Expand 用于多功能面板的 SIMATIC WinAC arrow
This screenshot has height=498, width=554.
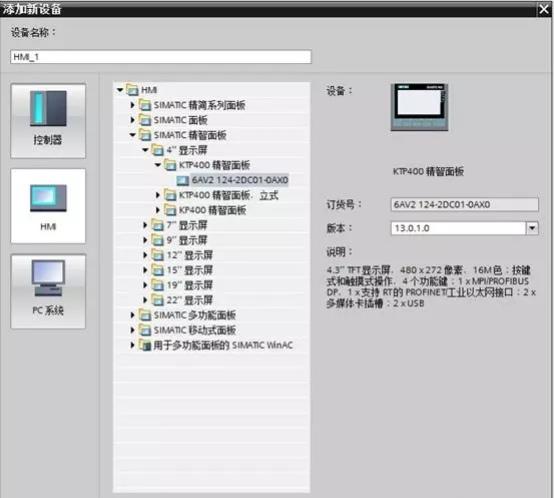(x=132, y=345)
